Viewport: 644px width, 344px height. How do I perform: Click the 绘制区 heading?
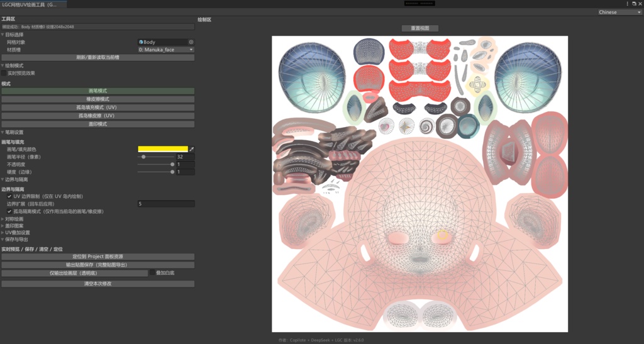[x=204, y=19]
